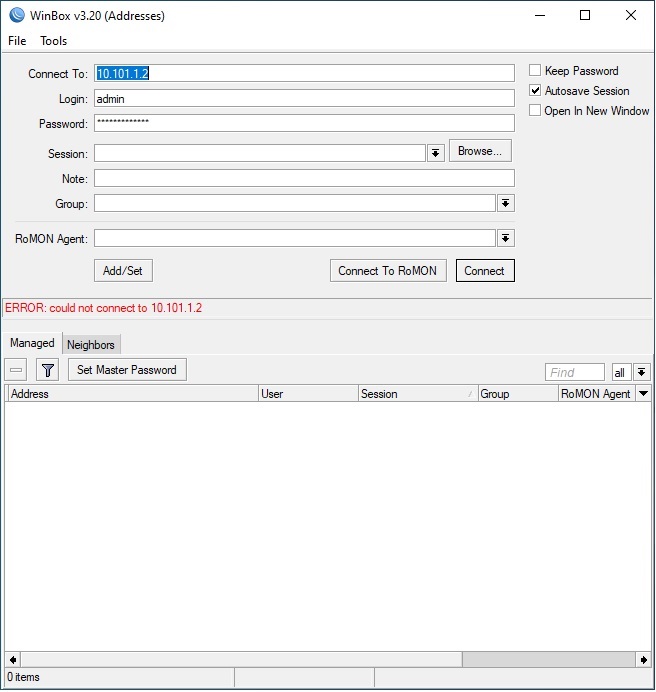The image size is (656, 692).
Task: Sort by the Session column header
Action: coord(418,393)
